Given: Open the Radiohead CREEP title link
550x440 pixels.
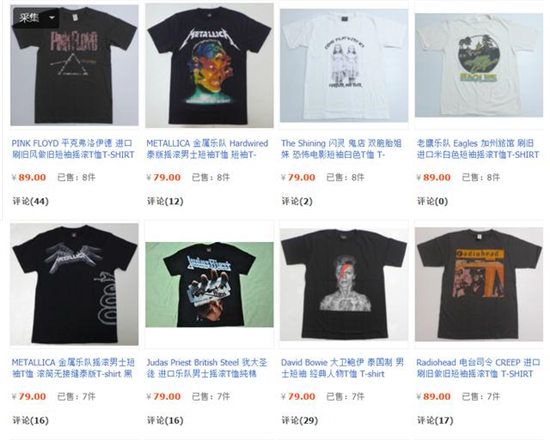Looking at the screenshot, I should pyautogui.click(x=478, y=368).
